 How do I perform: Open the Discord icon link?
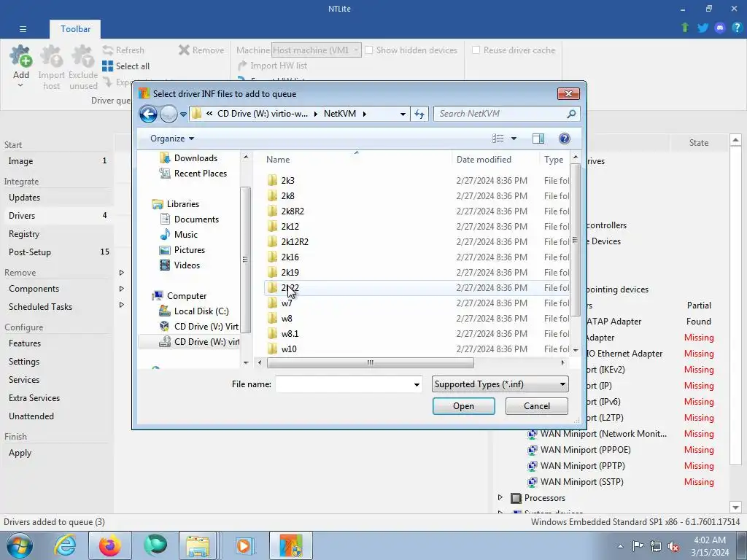click(x=720, y=28)
